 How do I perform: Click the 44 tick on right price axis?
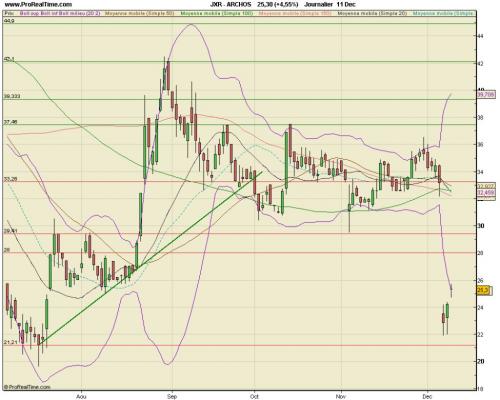point(480,36)
